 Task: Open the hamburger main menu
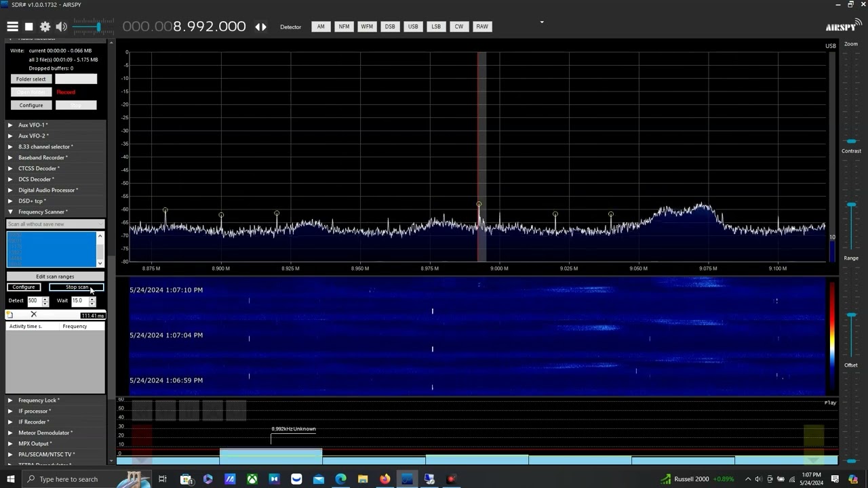point(12,26)
